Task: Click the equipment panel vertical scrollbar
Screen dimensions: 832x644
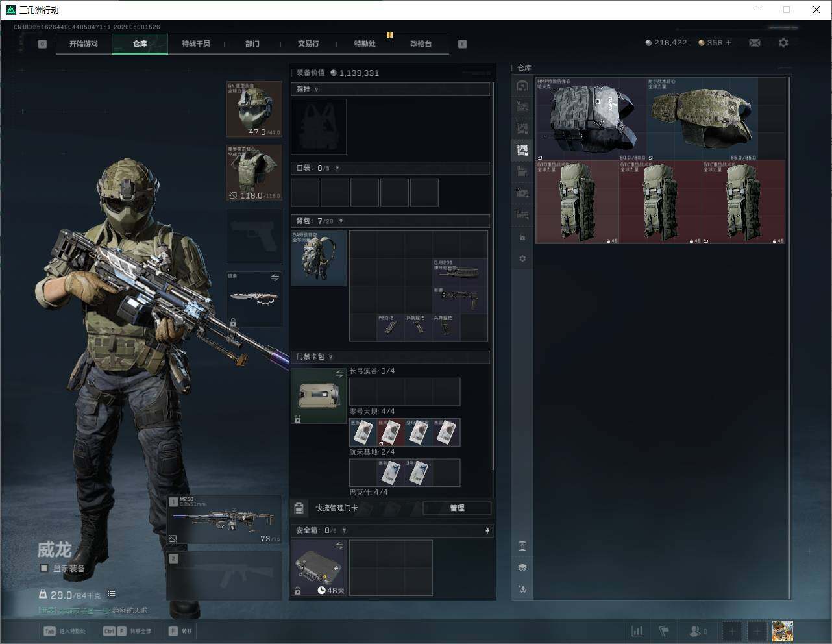Action: tap(494, 276)
